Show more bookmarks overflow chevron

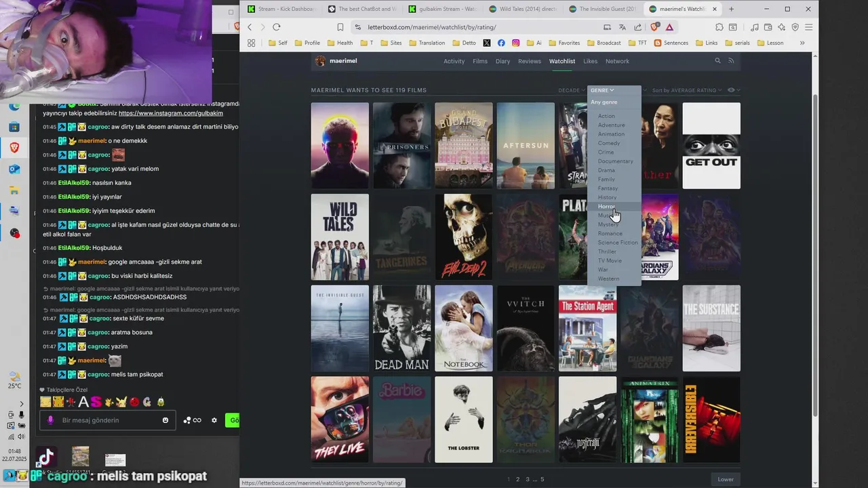[x=802, y=43]
